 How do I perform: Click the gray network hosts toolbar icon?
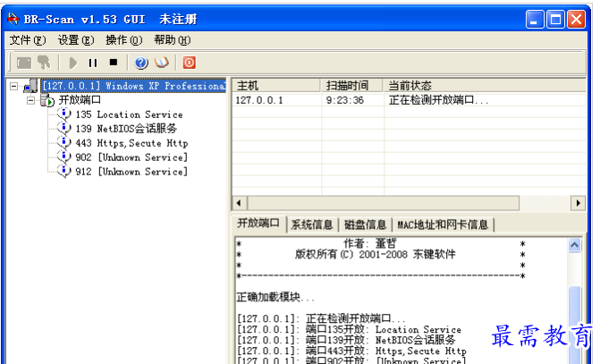point(44,63)
